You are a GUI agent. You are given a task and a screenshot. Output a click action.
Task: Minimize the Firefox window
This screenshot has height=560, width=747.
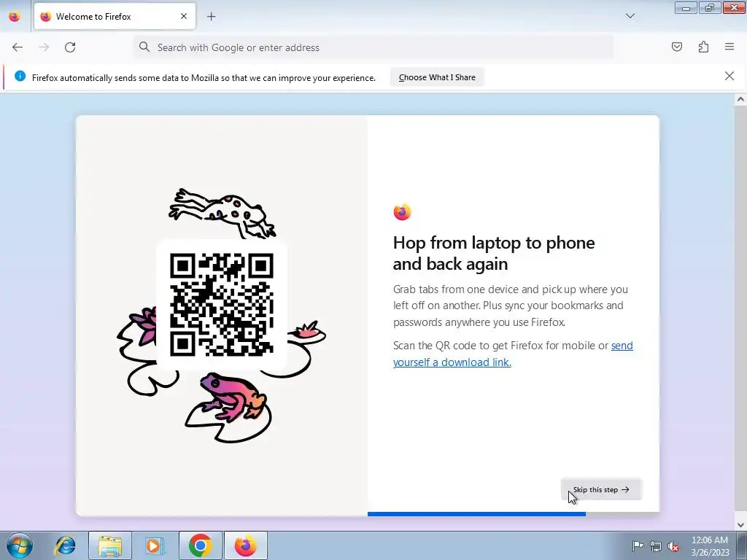[686, 7]
